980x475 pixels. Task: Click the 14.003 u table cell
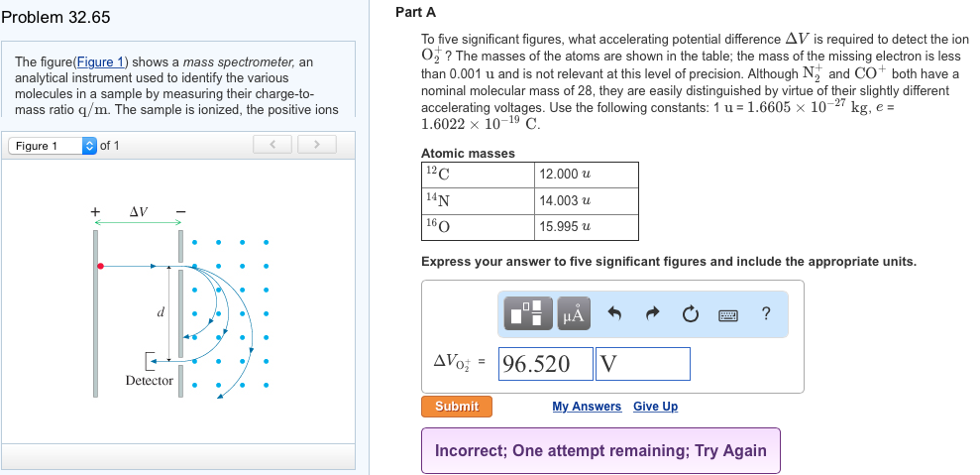[587, 201]
